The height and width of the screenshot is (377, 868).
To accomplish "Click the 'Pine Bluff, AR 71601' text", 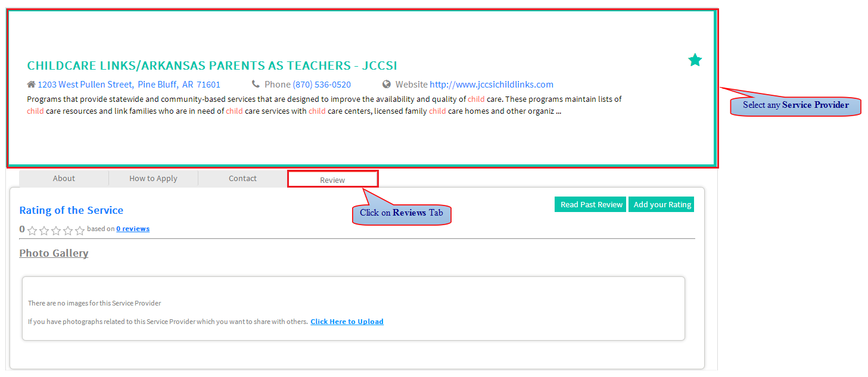I will 179,85.
